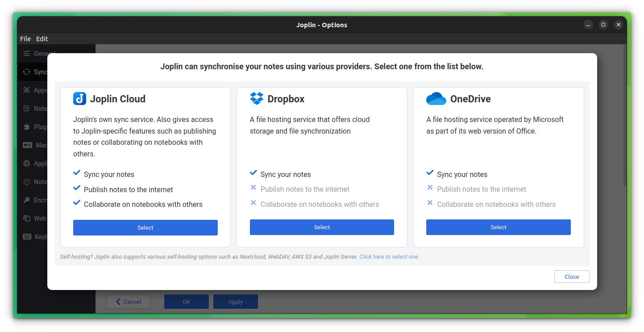Click Dropbox's Collaborate cross icon

tap(253, 203)
